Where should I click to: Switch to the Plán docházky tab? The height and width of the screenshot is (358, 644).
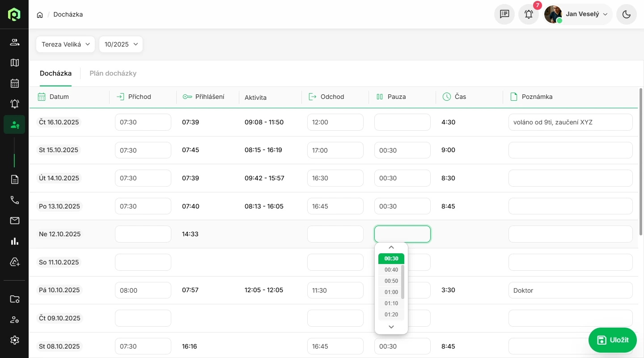click(x=113, y=73)
